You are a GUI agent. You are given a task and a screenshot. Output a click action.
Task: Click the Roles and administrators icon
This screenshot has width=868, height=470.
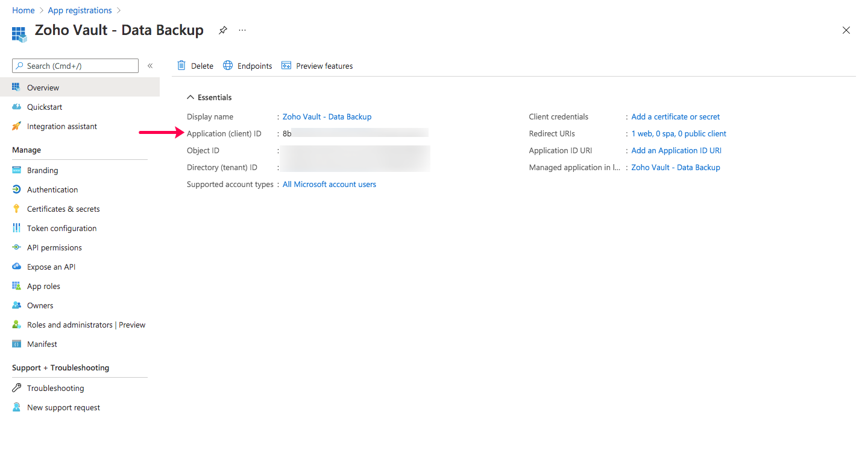click(16, 325)
